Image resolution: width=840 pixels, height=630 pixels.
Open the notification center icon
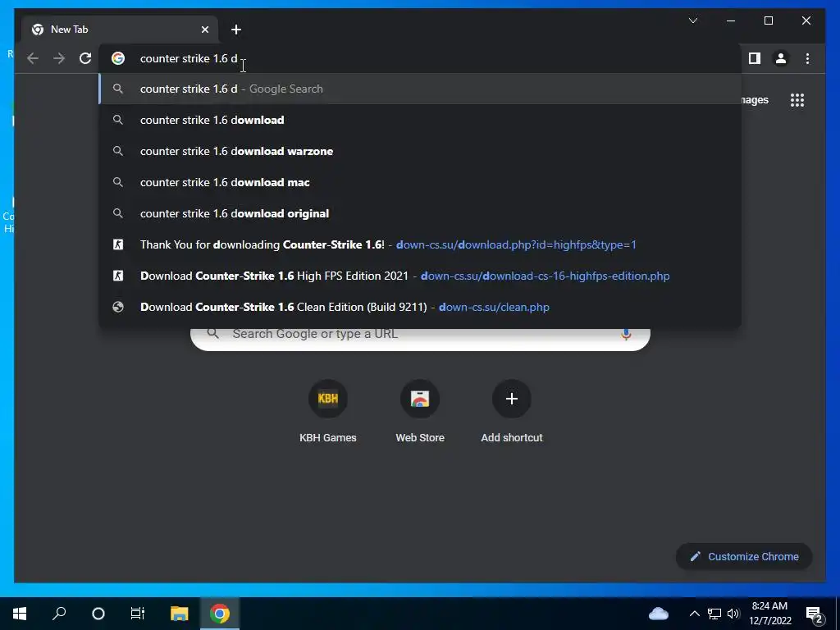point(815,614)
